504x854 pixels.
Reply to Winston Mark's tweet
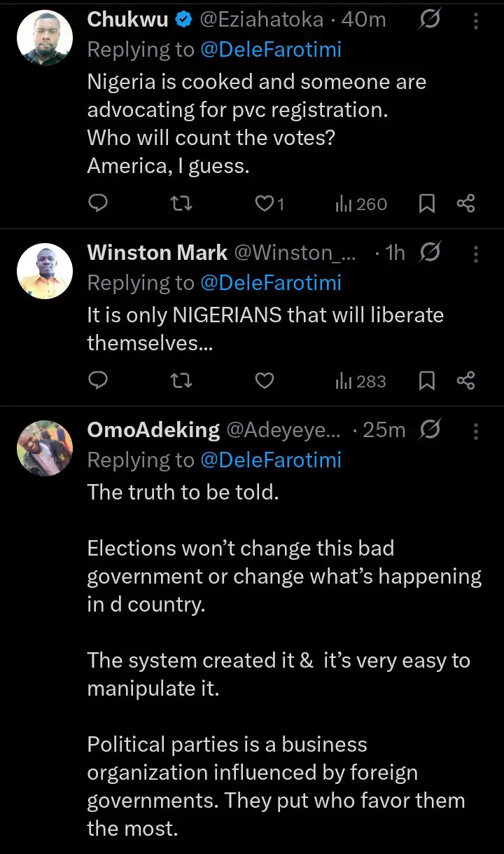(x=99, y=381)
